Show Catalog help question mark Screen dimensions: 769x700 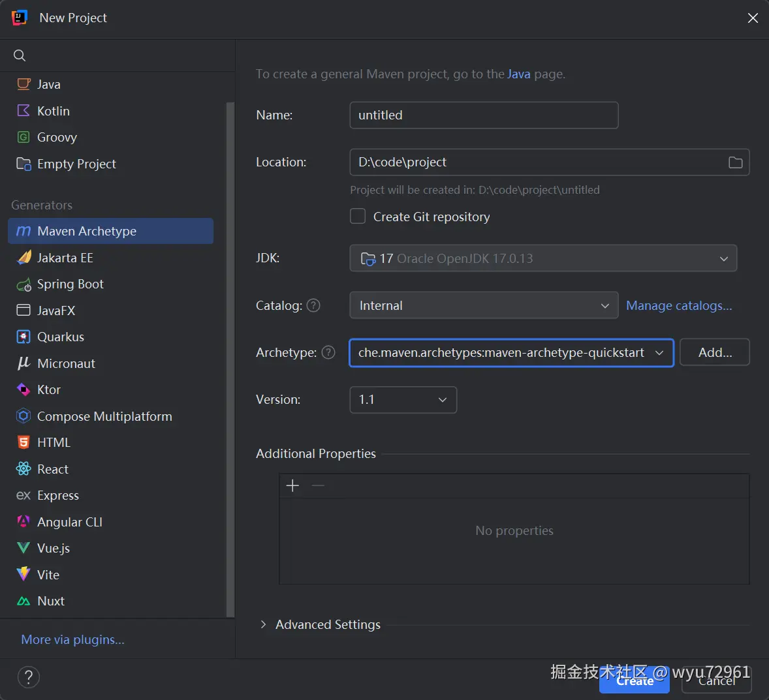pyautogui.click(x=313, y=305)
